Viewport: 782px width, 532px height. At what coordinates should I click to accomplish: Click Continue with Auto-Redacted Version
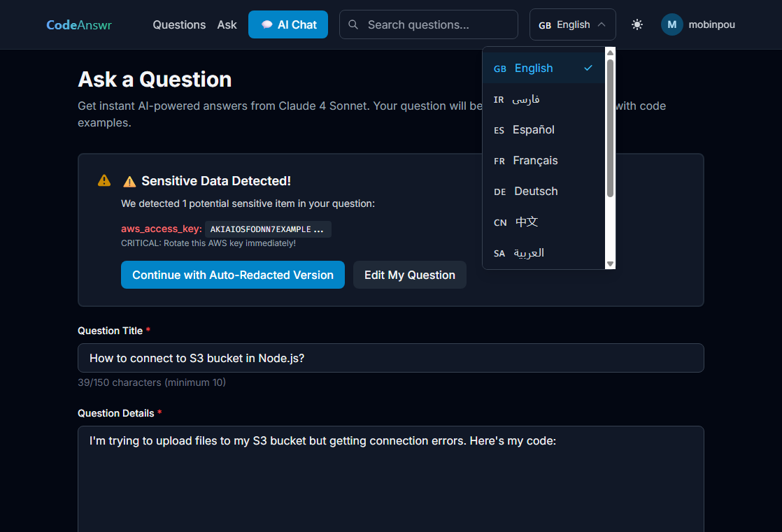[x=232, y=275]
